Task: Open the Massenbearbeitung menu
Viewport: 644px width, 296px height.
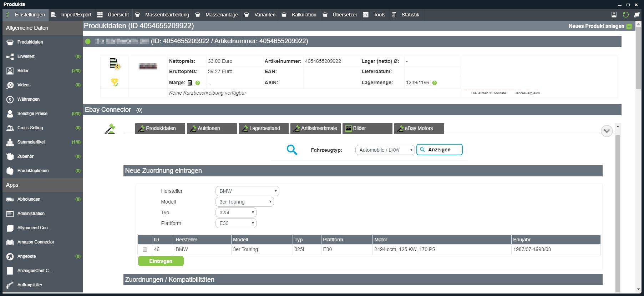Action: pyautogui.click(x=167, y=15)
